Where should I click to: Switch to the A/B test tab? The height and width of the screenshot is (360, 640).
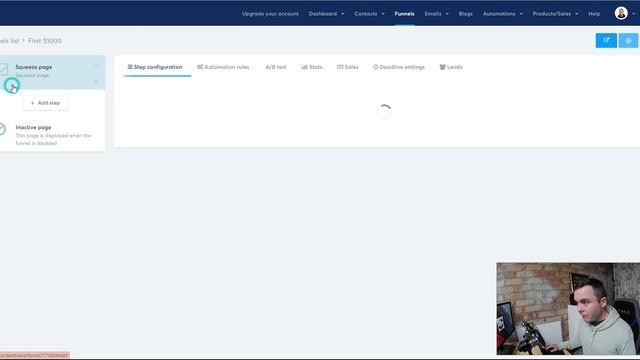(276, 67)
